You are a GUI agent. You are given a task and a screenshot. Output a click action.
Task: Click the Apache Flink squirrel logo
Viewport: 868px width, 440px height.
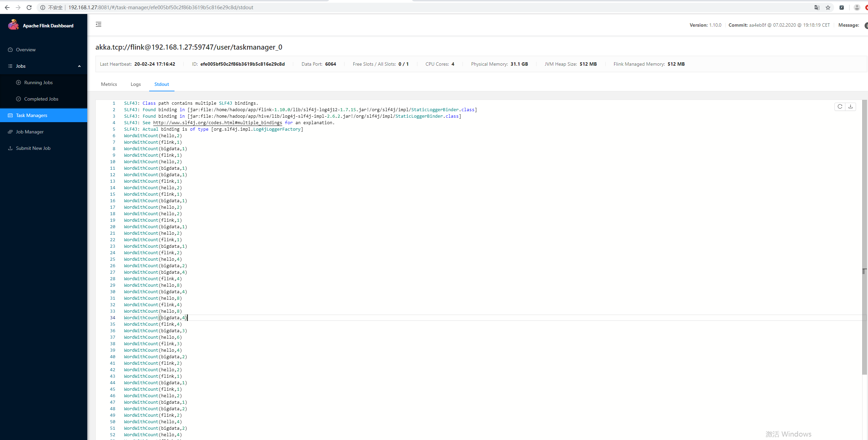pyautogui.click(x=13, y=25)
